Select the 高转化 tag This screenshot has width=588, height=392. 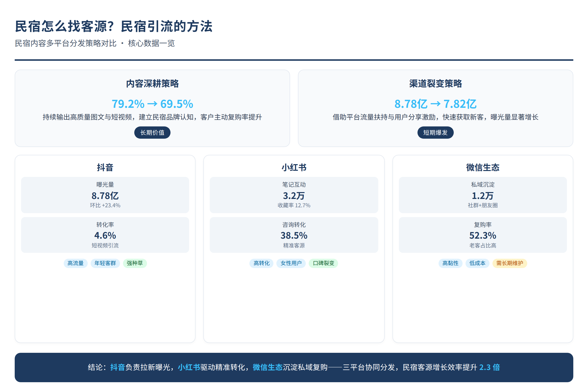point(261,263)
